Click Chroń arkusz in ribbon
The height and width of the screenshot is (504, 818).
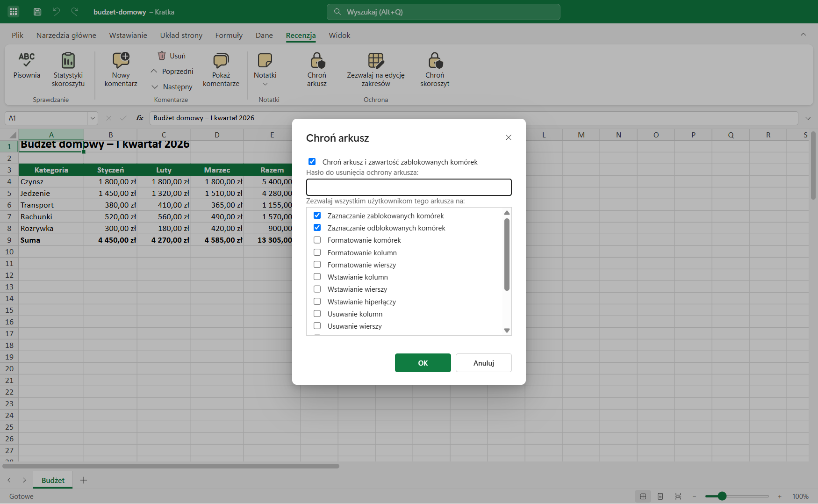pyautogui.click(x=317, y=70)
